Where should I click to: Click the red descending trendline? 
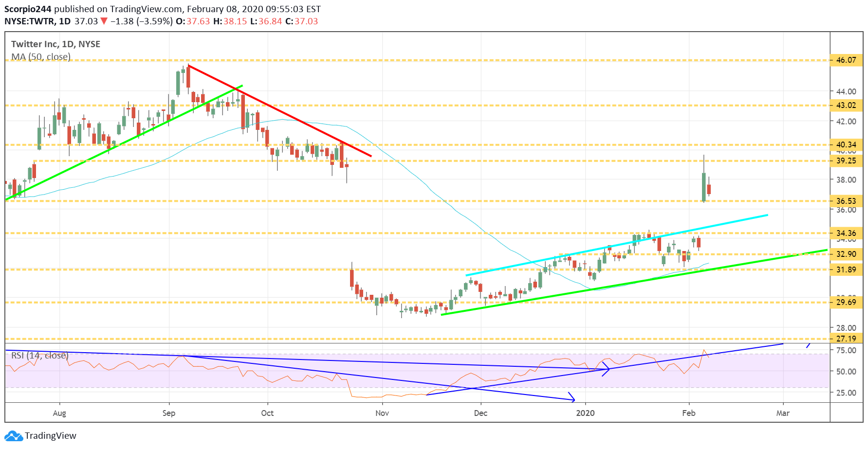point(279,110)
